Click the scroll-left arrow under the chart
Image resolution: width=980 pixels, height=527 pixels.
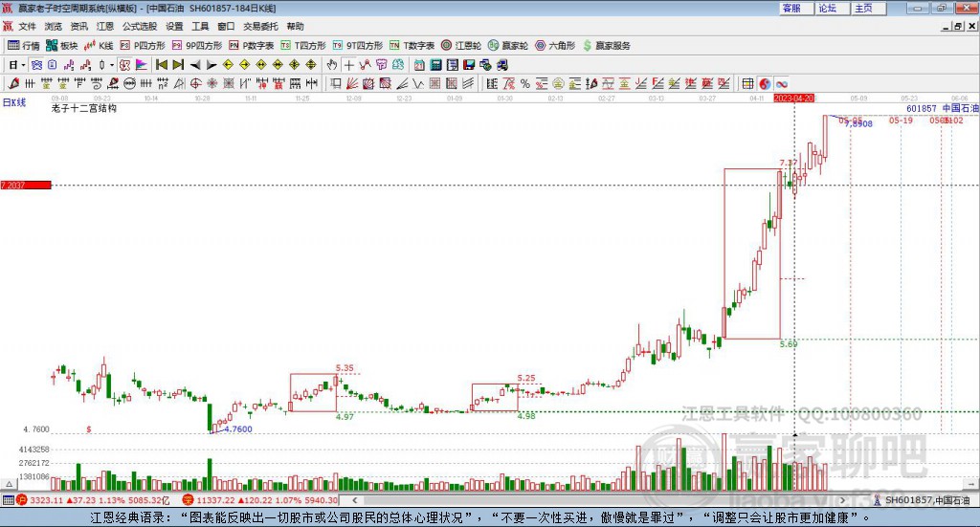354,500
